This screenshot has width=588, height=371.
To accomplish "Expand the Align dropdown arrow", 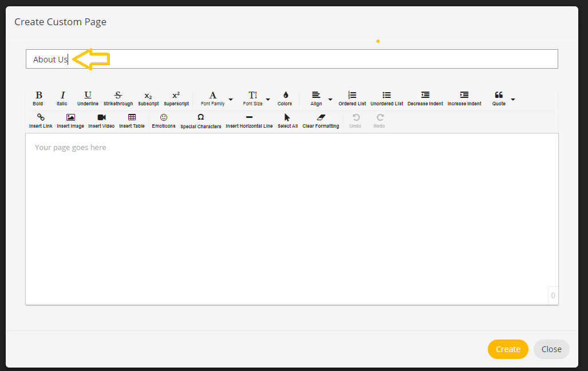I will tap(330, 100).
